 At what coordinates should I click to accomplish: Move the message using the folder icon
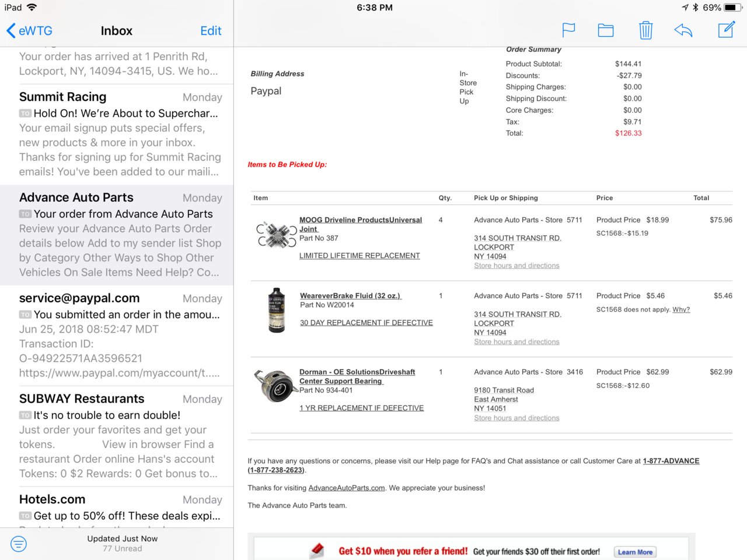(x=606, y=30)
